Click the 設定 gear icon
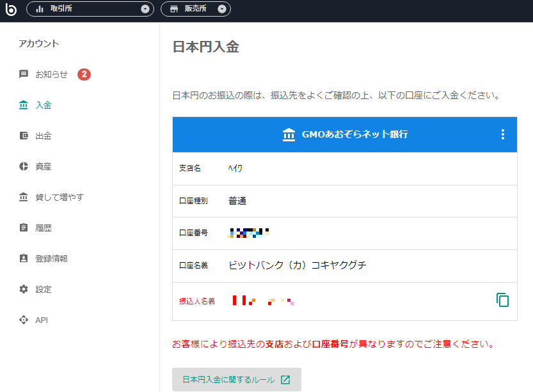533x392 pixels. 24,289
